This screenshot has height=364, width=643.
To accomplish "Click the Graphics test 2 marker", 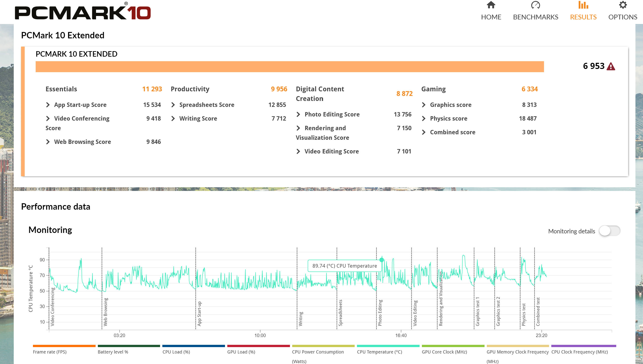I will (498, 311).
